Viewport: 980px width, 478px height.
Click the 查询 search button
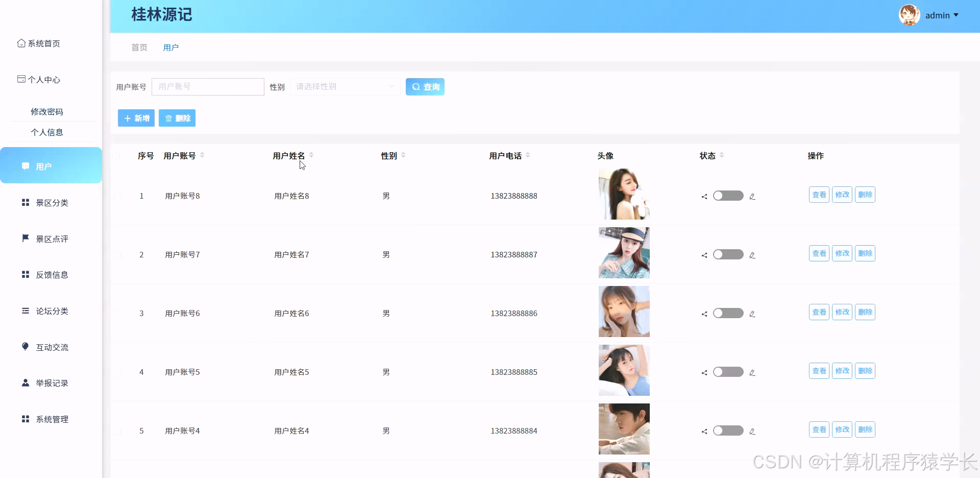coord(425,87)
